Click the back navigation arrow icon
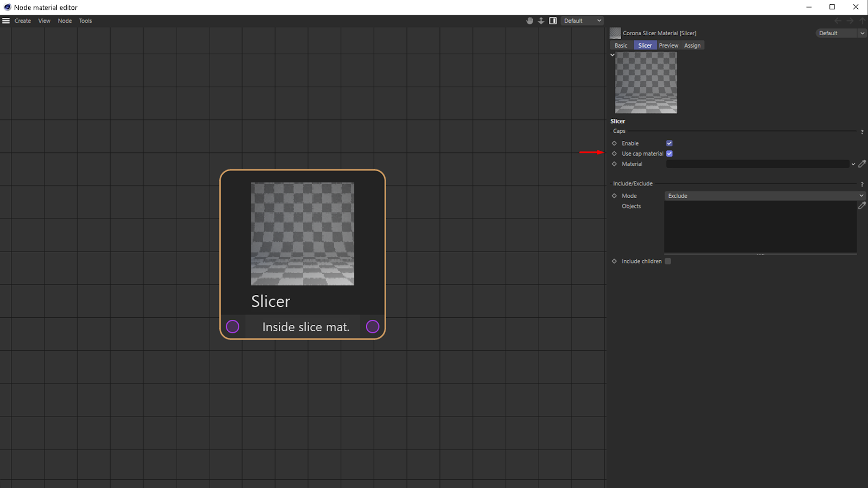Image resolution: width=868 pixels, height=488 pixels. tap(838, 21)
